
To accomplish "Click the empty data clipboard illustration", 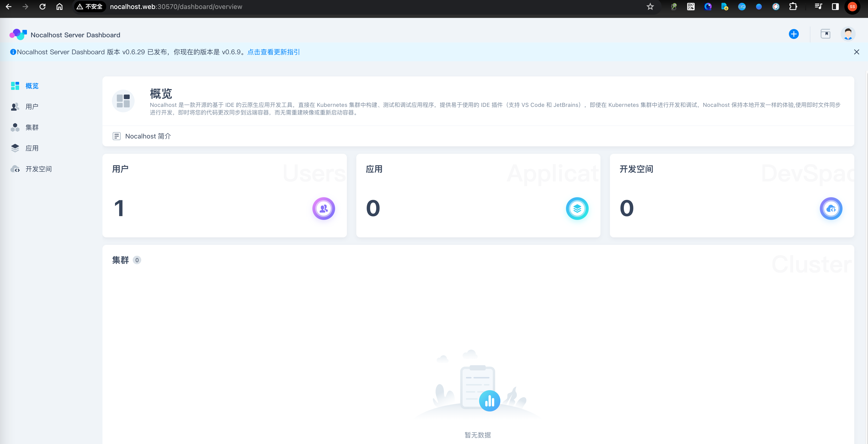I will point(478,384).
